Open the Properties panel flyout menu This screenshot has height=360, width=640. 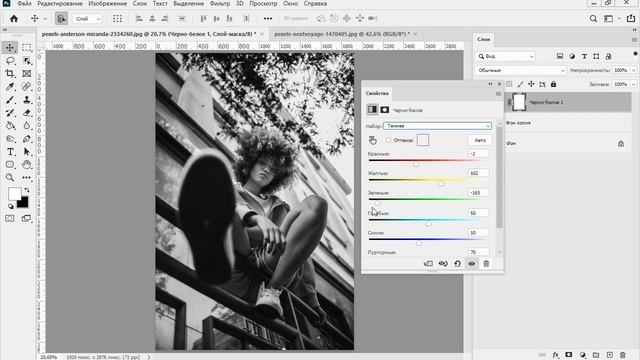click(498, 93)
